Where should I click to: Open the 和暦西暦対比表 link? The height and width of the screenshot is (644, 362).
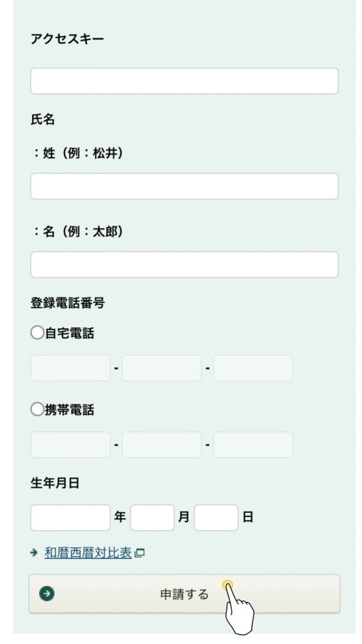[88, 553]
